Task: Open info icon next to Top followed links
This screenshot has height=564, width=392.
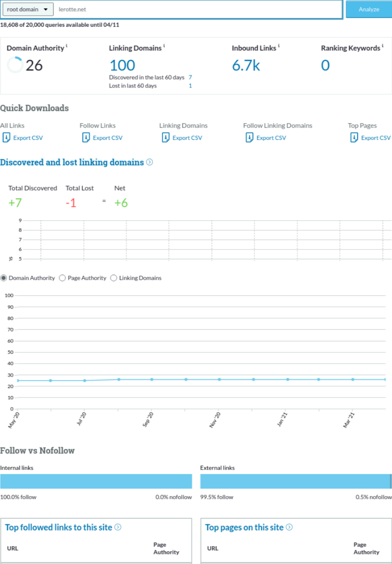Action: [118, 527]
